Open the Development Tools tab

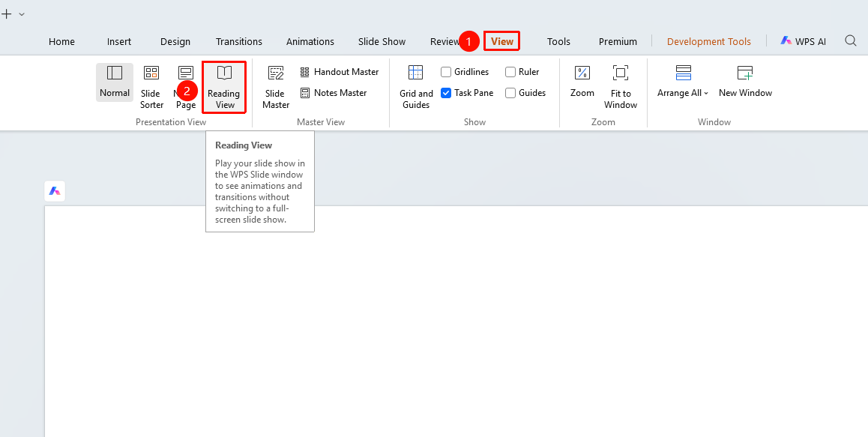click(709, 41)
